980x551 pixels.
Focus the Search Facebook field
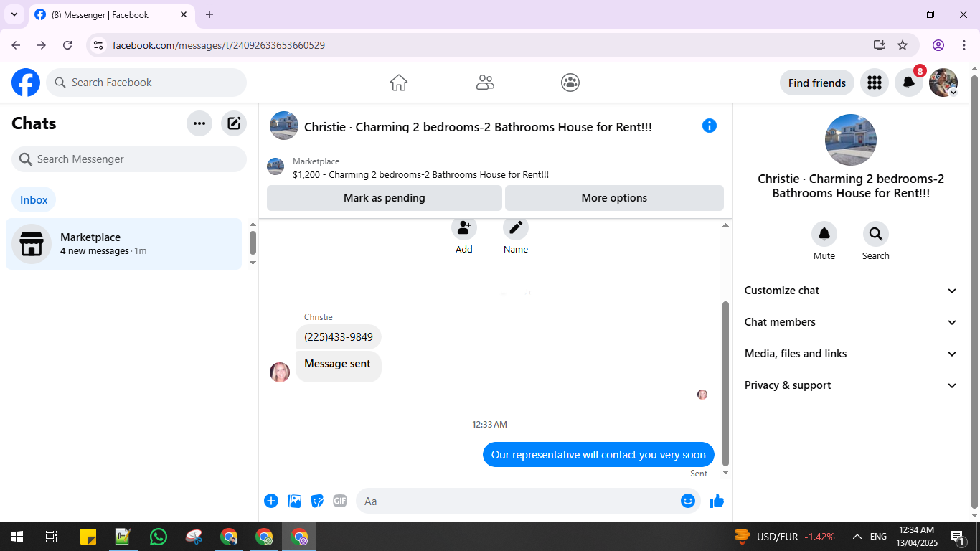[146, 83]
